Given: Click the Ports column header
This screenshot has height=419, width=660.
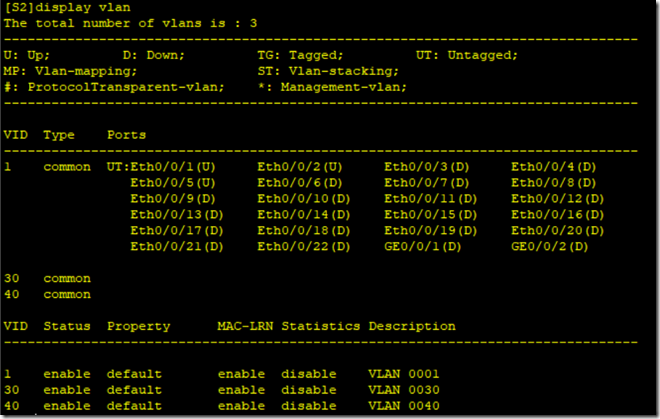Looking at the screenshot, I should pos(126,134).
